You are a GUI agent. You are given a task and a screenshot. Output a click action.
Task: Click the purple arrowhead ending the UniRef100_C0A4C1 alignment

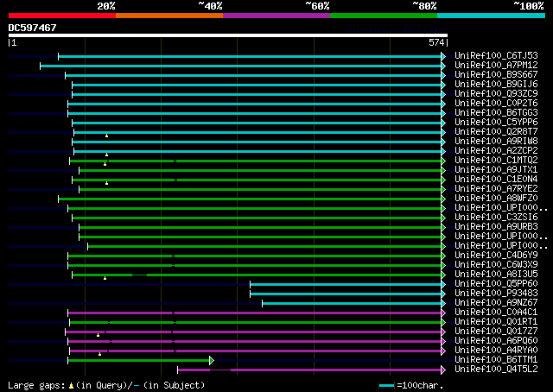click(443, 313)
